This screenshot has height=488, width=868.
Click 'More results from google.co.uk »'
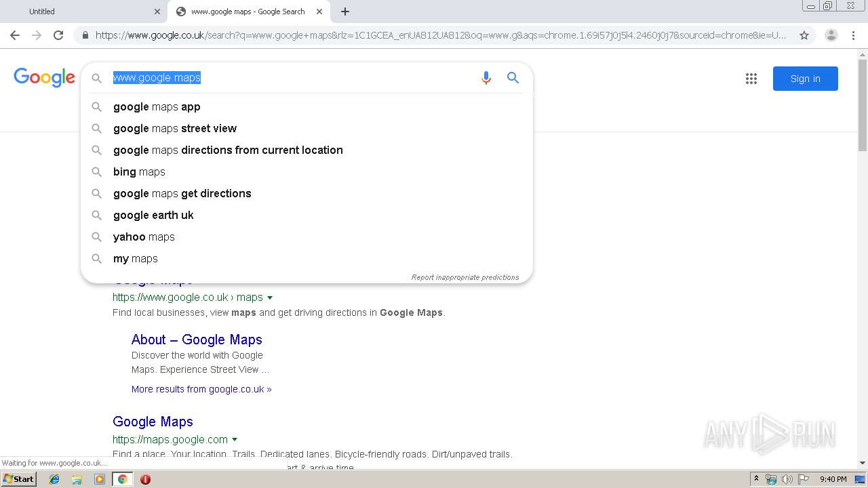tap(201, 389)
